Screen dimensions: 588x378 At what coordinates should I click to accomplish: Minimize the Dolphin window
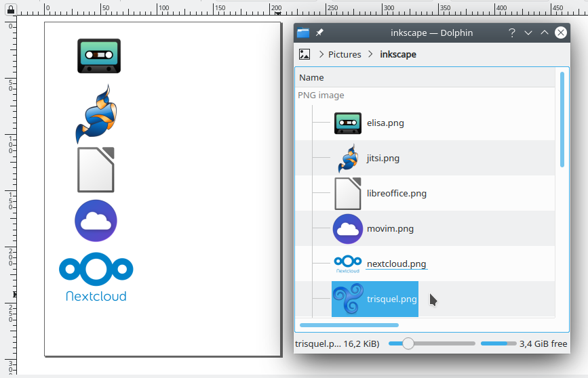[528, 33]
